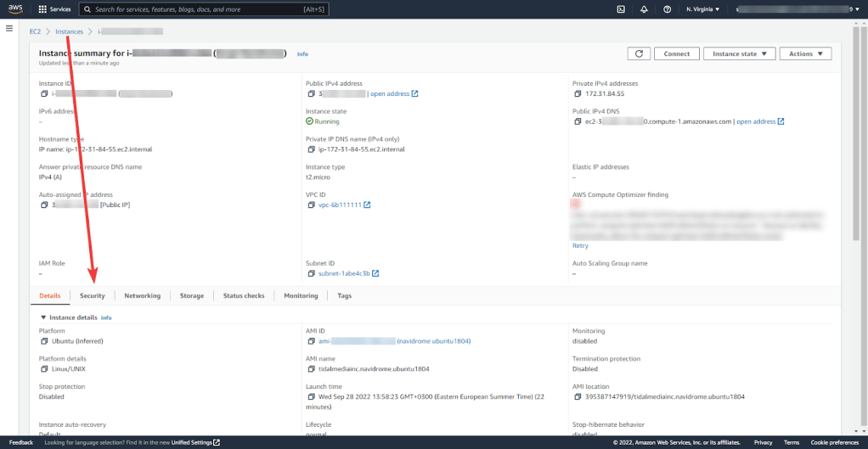Copy the subnet ID value

[311, 273]
